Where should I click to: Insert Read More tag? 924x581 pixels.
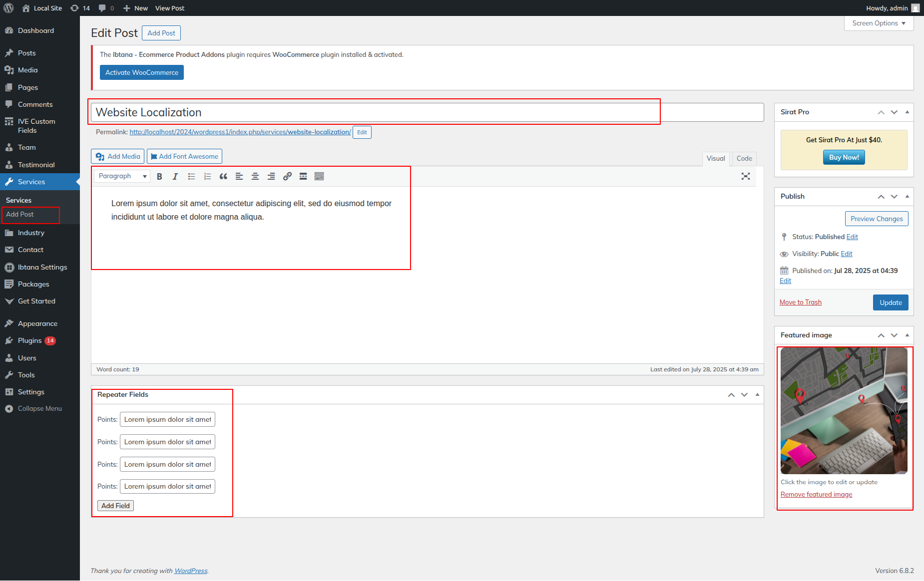[303, 176]
